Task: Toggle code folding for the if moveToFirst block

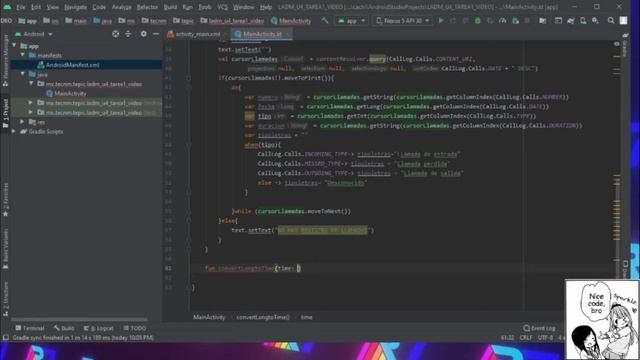Action: 188,78
